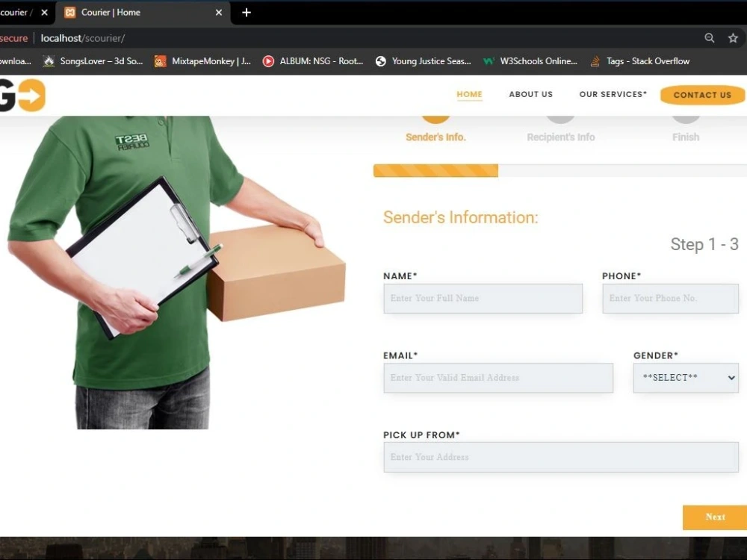Click the NAME* field label
Viewport: 747px width, 560px height.
(x=400, y=276)
